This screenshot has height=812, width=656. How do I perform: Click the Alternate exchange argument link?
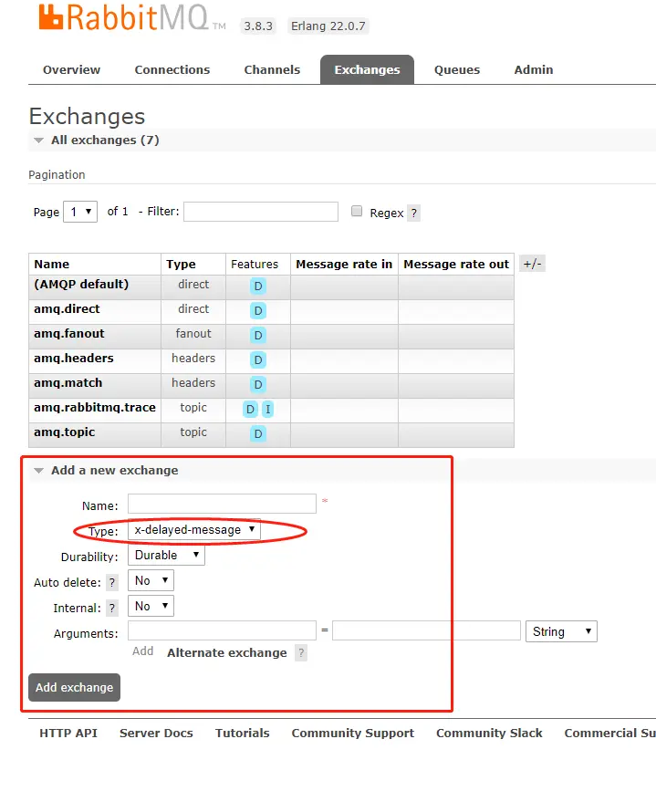227,653
